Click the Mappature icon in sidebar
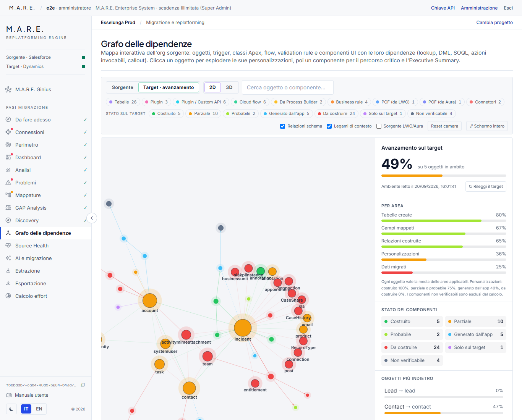The height and width of the screenshot is (420, 522). [x=8, y=195]
